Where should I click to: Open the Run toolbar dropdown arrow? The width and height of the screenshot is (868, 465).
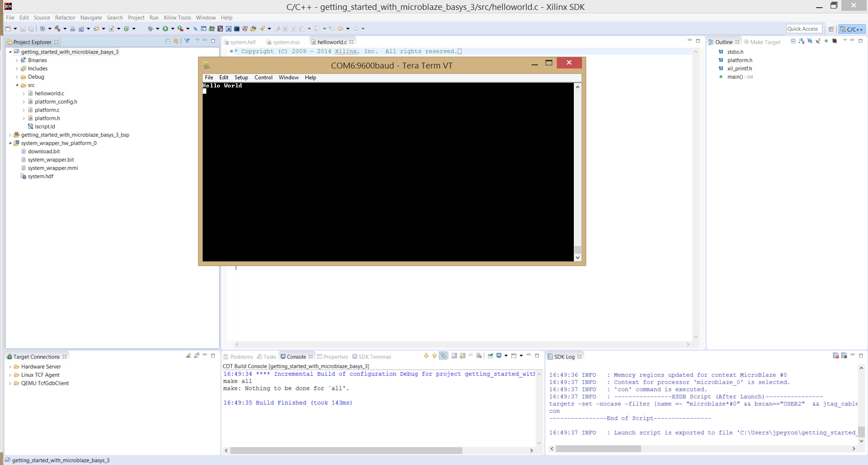coord(173,29)
